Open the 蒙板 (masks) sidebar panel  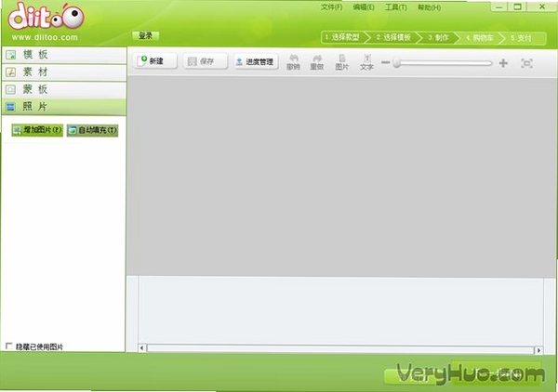click(64, 89)
